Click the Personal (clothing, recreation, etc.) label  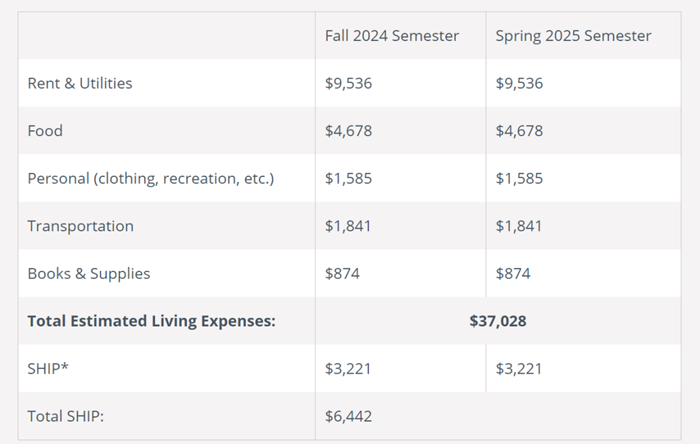tap(151, 178)
